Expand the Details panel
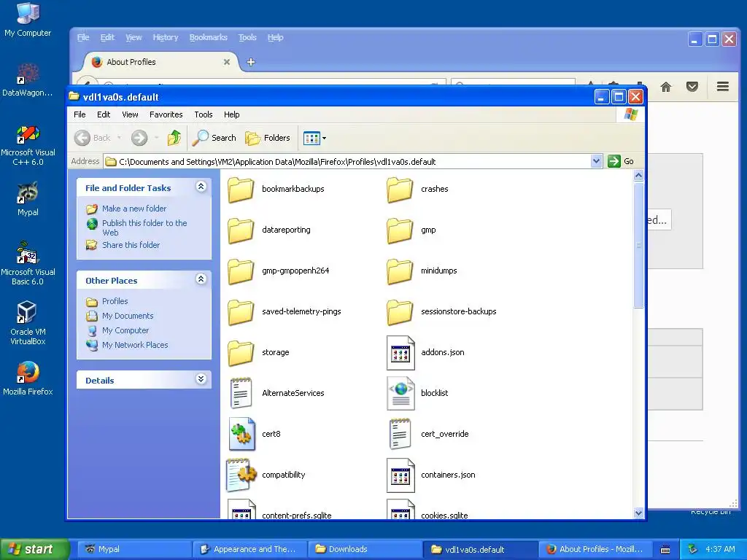The width and height of the screenshot is (747, 560). (x=201, y=379)
